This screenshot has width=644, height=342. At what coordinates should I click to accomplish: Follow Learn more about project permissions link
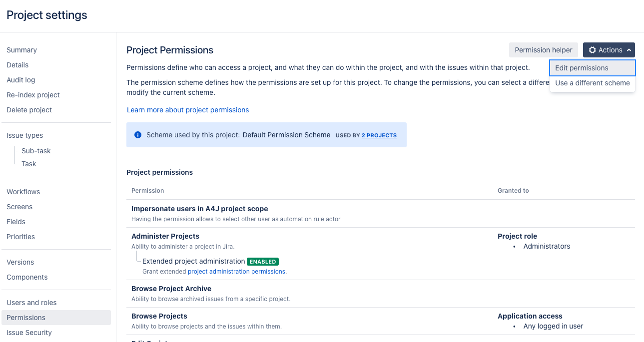click(188, 110)
